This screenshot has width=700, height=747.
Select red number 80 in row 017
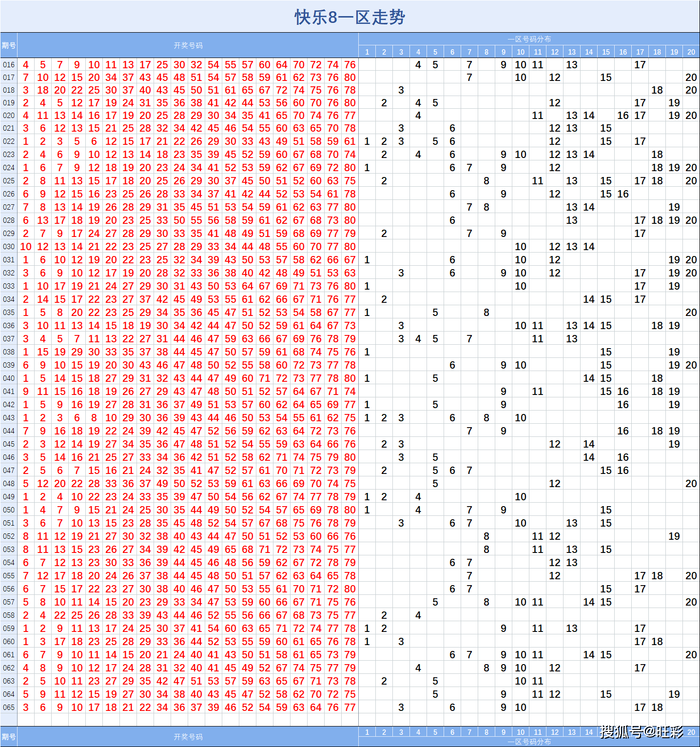[x=350, y=78]
